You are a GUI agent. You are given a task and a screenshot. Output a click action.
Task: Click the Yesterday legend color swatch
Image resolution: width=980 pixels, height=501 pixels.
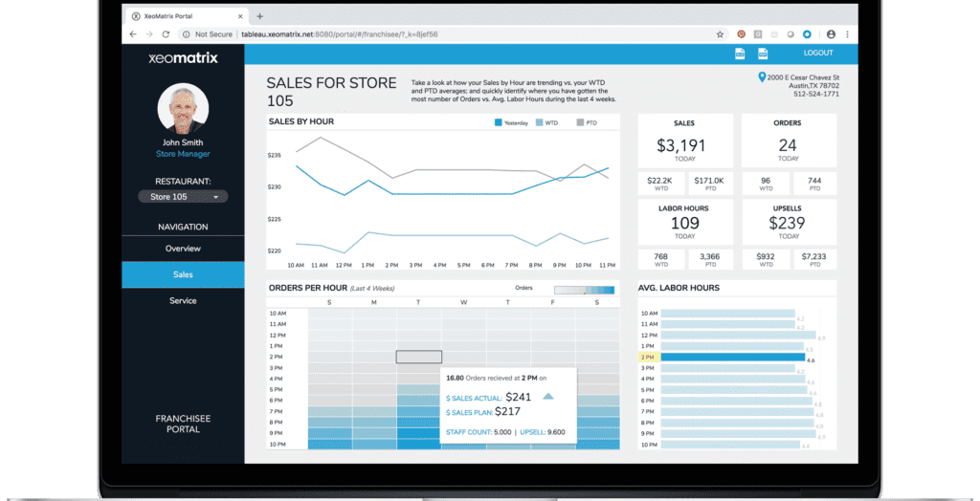point(498,123)
